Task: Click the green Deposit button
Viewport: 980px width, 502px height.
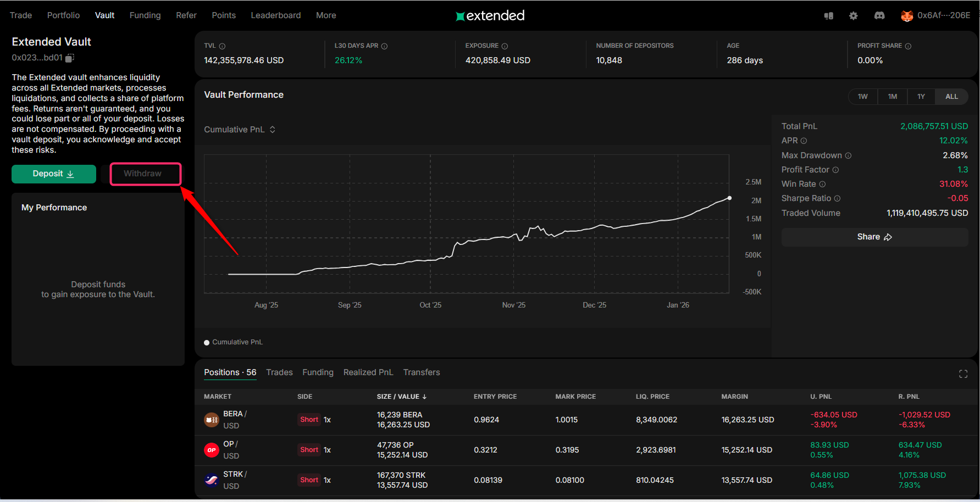Action: coord(53,174)
